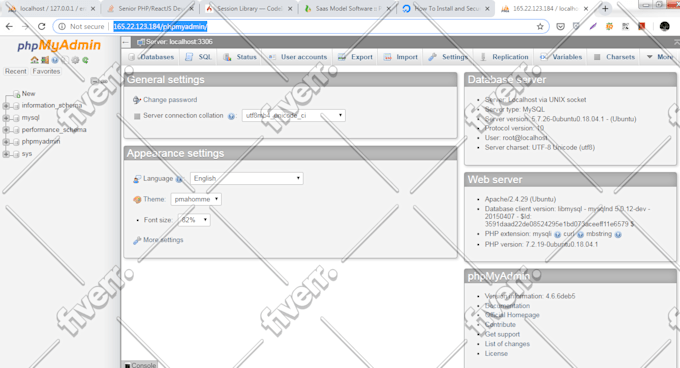The height and width of the screenshot is (368, 680).
Task: Open the Replication tab
Action: pos(504,57)
